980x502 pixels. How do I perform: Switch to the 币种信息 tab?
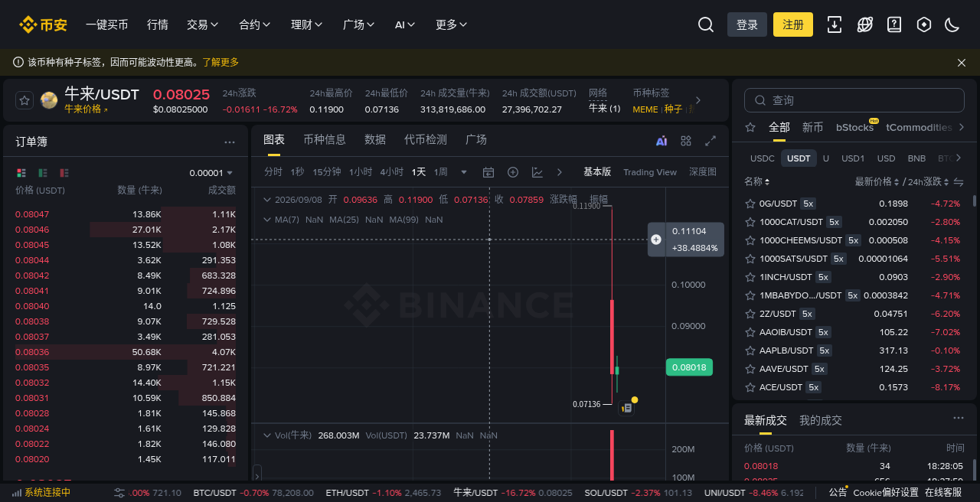pos(325,139)
